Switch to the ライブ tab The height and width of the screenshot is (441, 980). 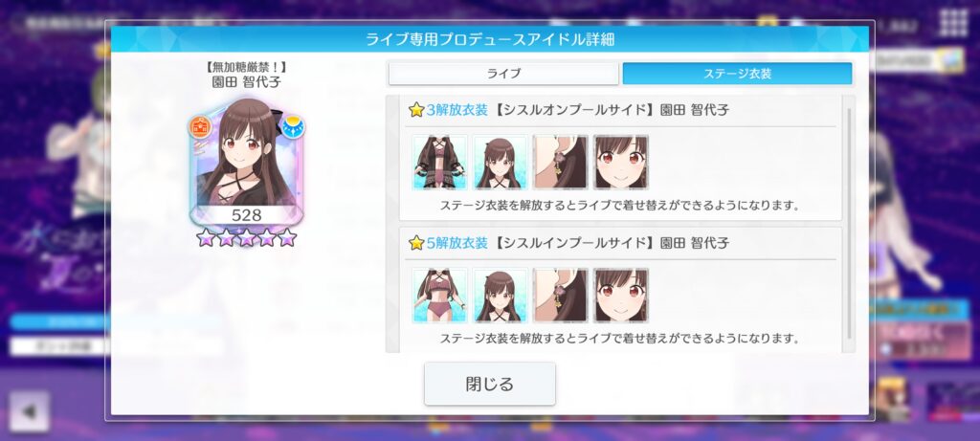coord(503,74)
